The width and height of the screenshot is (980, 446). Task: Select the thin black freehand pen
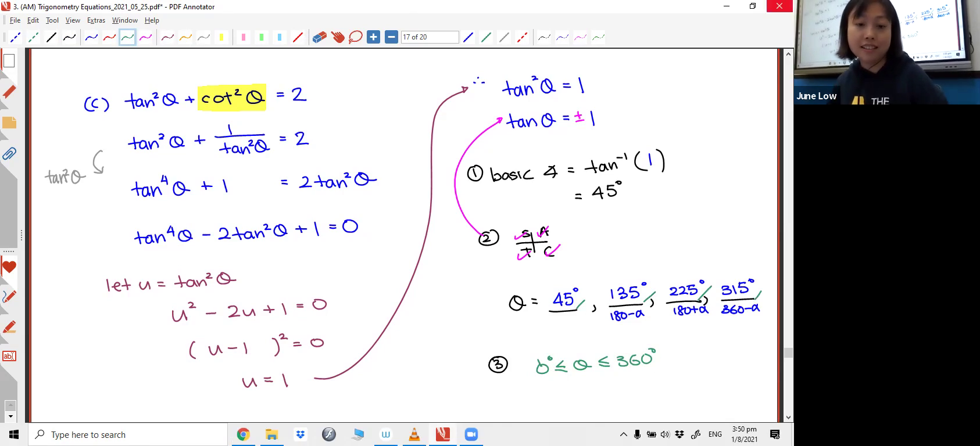click(x=544, y=37)
